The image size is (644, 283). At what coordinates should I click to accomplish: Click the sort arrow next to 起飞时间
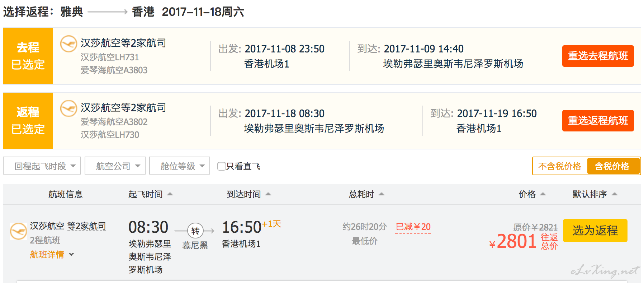170,194
